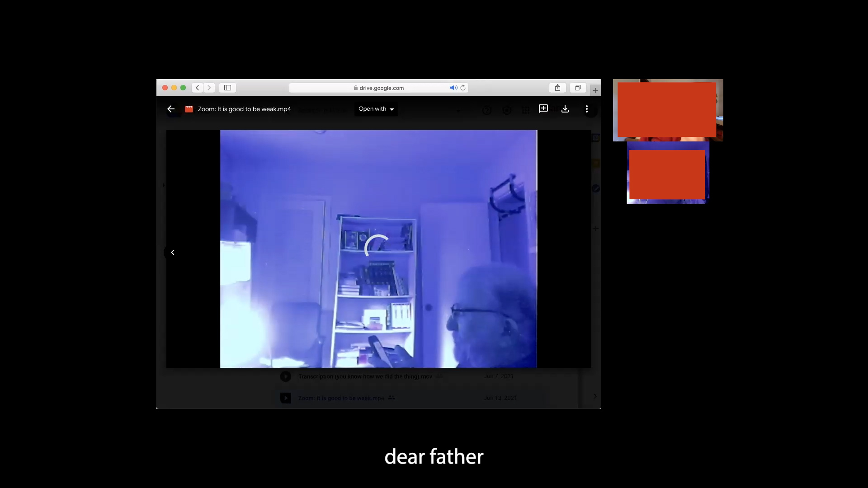Open the More actions three-dot menu
The width and height of the screenshot is (868, 488).
tap(587, 109)
